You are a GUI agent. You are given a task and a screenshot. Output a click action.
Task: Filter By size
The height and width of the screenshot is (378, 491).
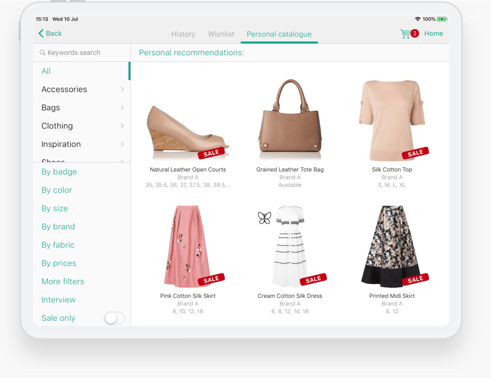coord(55,209)
